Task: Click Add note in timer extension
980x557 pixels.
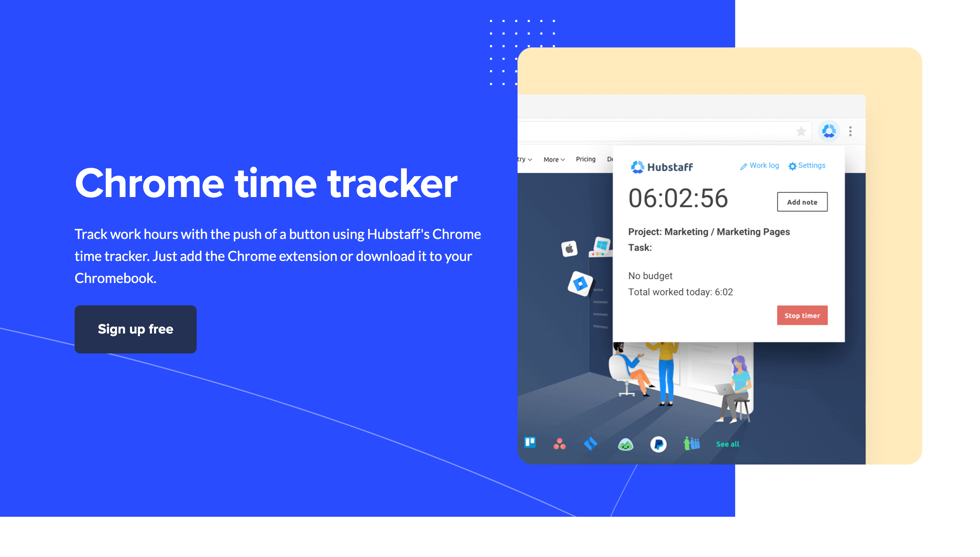Action: (802, 202)
